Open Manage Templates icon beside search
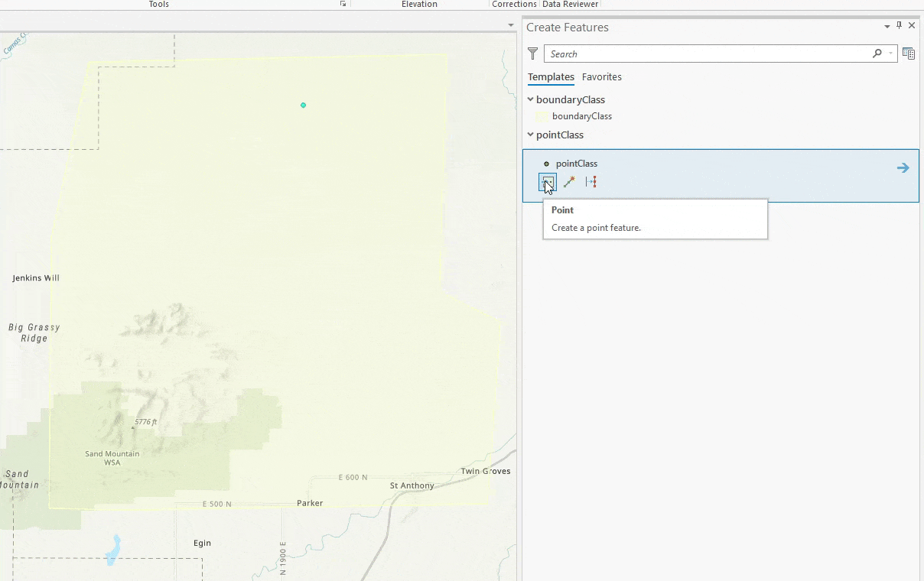Image resolution: width=924 pixels, height=581 pixels. pyautogui.click(x=909, y=54)
